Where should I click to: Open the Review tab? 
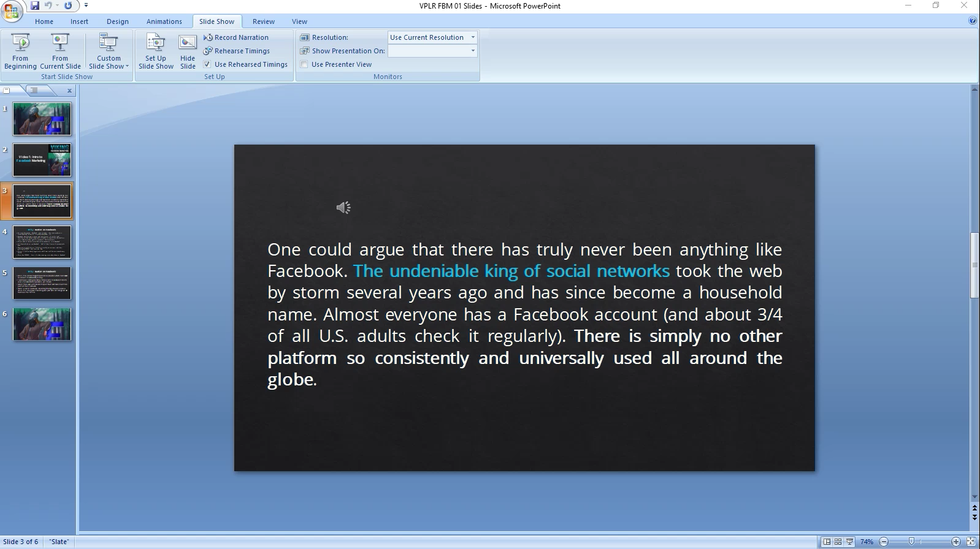264,21
